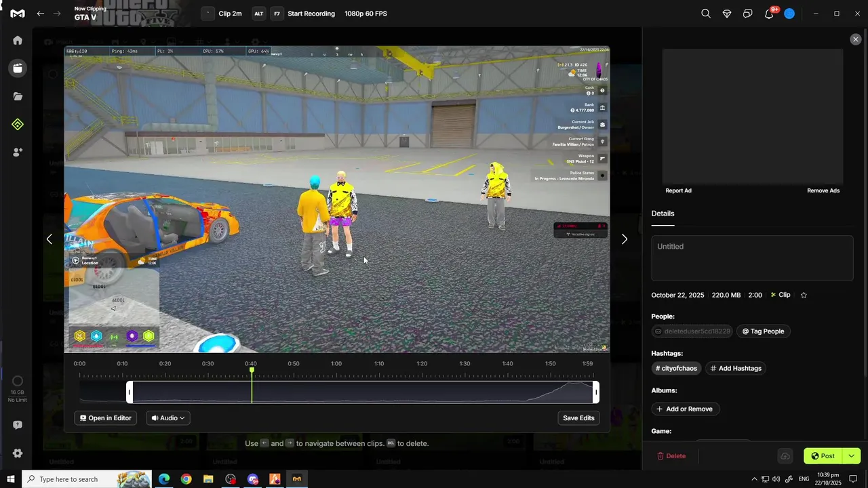Image resolution: width=868 pixels, height=488 pixels.
Task: Click the right trim handle on timeline
Action: (596, 392)
